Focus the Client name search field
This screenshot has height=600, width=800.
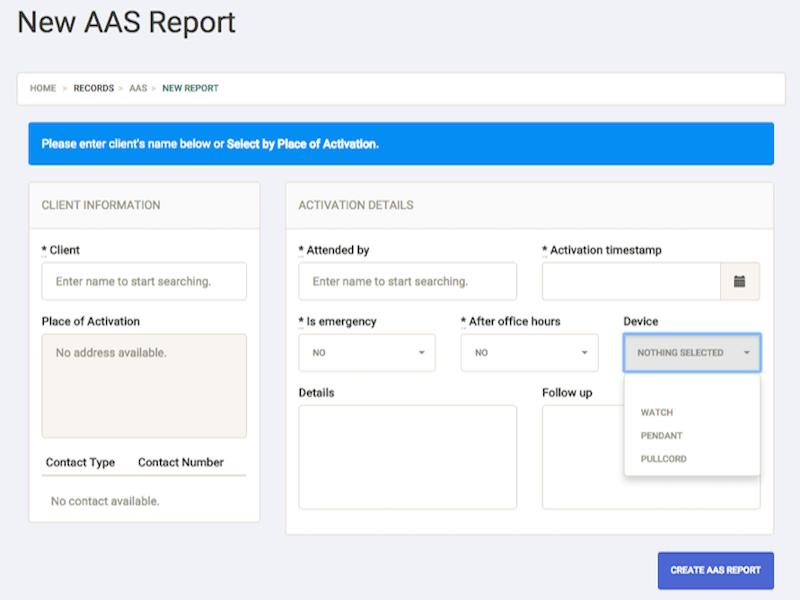click(x=144, y=281)
